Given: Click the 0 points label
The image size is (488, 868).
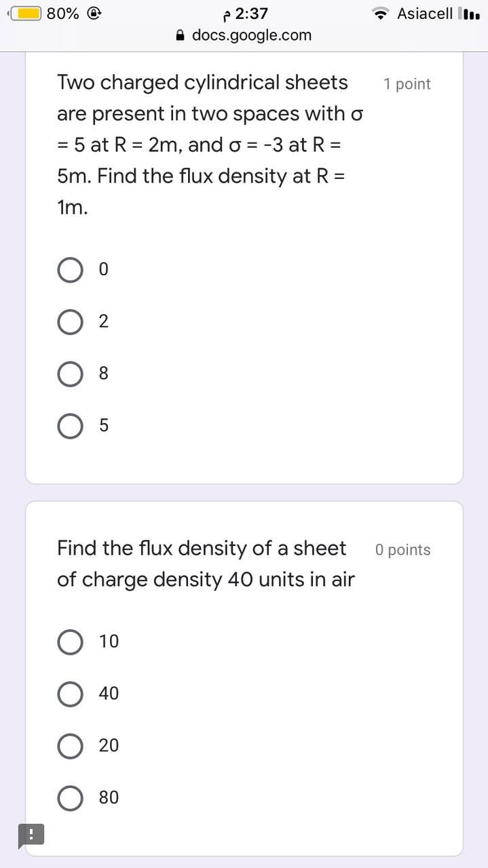Looking at the screenshot, I should coord(402,550).
